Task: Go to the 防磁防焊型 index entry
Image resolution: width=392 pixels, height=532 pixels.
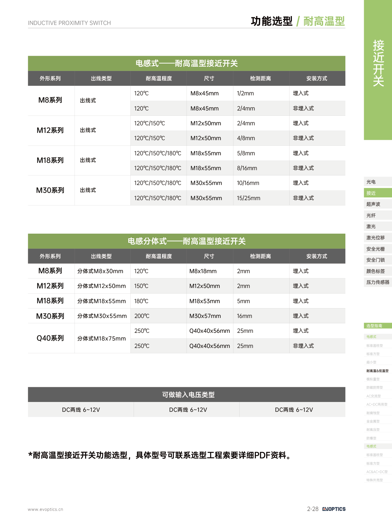Action: 374,387
